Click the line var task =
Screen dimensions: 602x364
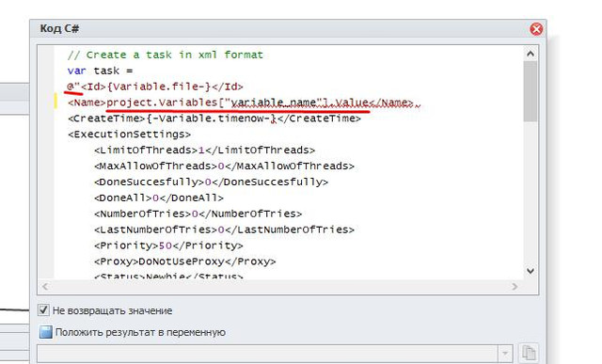100,71
